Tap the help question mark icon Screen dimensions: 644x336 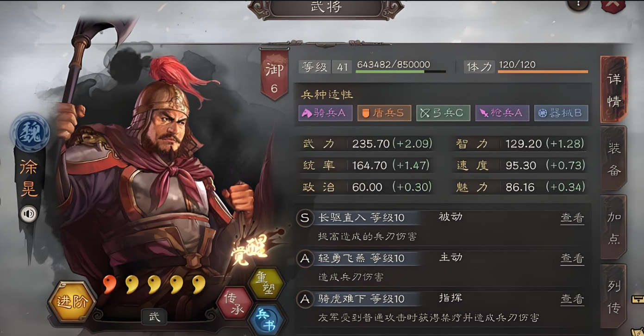pos(578,4)
